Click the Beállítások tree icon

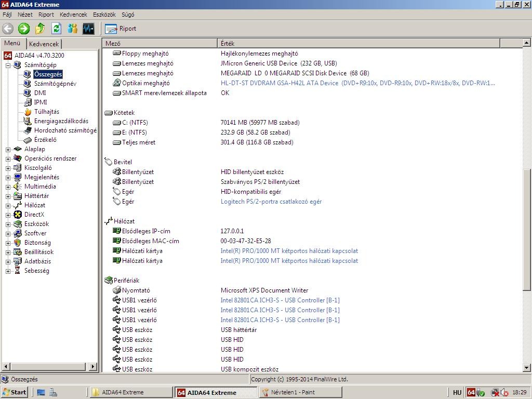tap(18, 252)
